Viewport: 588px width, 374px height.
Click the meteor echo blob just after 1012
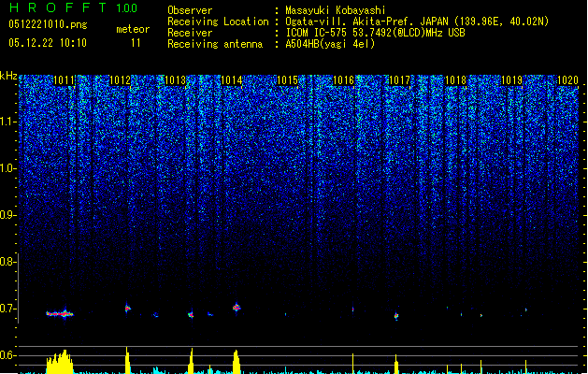[127, 309]
